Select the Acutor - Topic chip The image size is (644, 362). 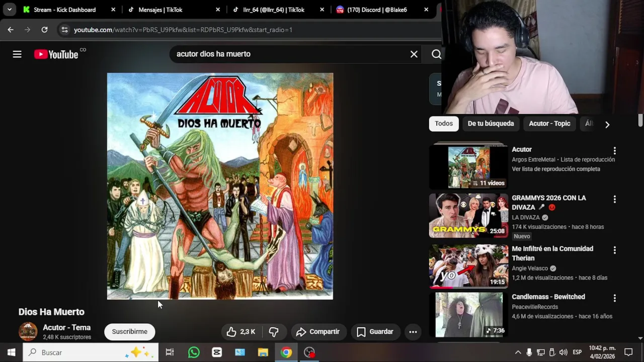[x=550, y=124]
